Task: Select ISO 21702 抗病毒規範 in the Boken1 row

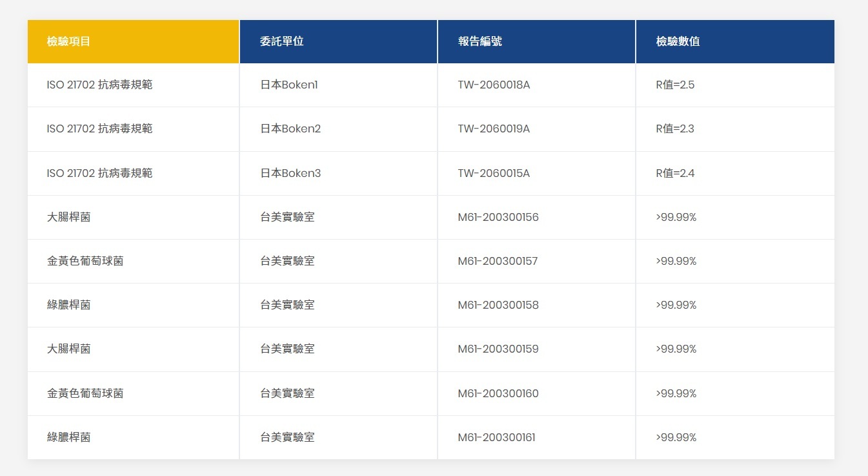Action: tap(99, 85)
